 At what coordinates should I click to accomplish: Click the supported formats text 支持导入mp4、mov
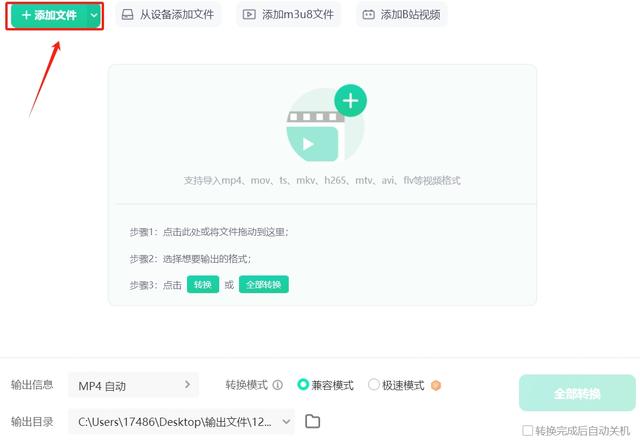coord(322,180)
